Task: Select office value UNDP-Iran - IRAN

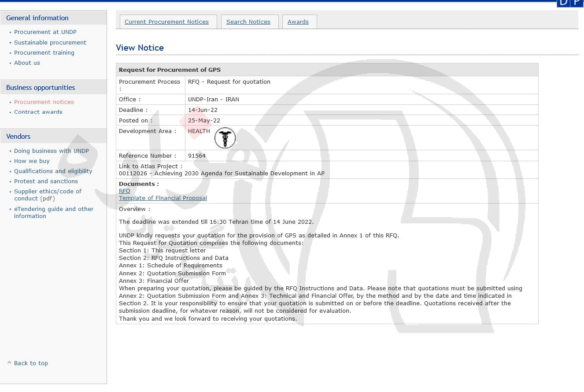Action: pos(214,99)
